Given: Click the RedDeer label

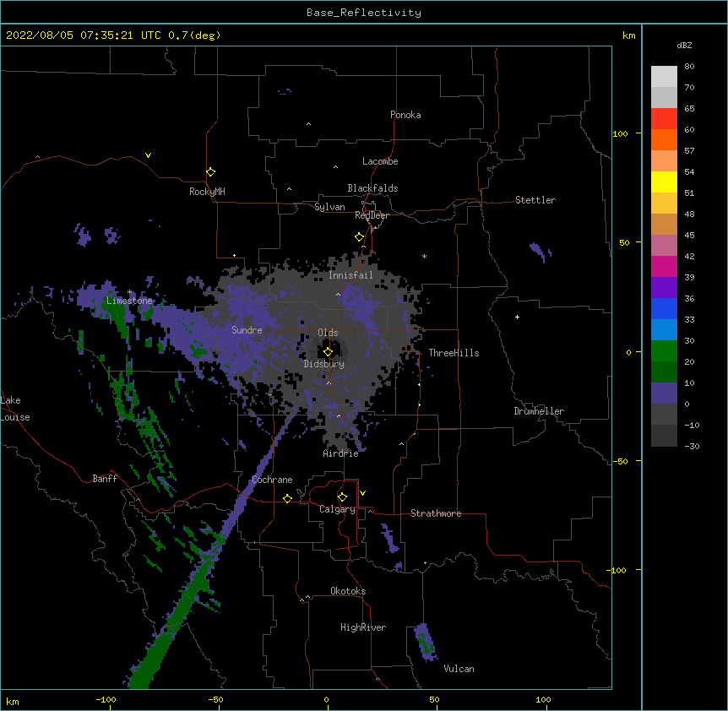Looking at the screenshot, I should (372, 215).
